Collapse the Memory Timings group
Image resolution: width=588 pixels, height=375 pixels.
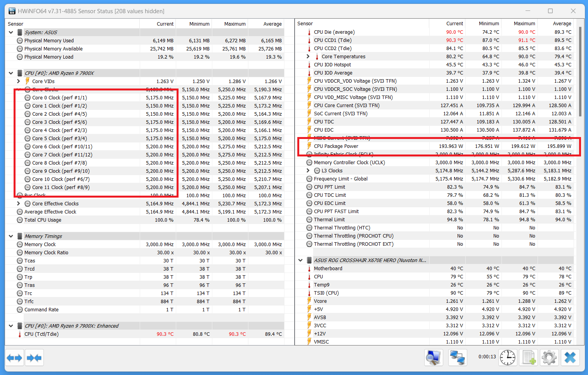coord(11,236)
